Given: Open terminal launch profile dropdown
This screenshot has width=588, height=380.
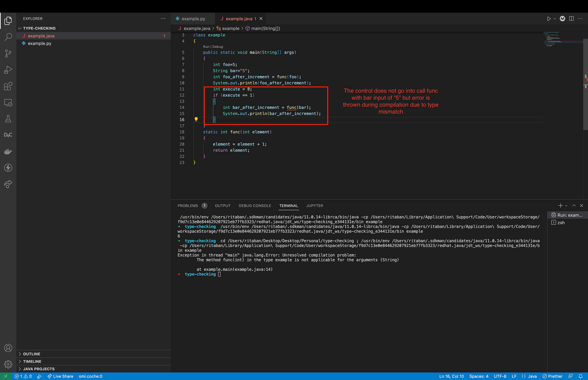Looking at the screenshot, I should (x=566, y=205).
